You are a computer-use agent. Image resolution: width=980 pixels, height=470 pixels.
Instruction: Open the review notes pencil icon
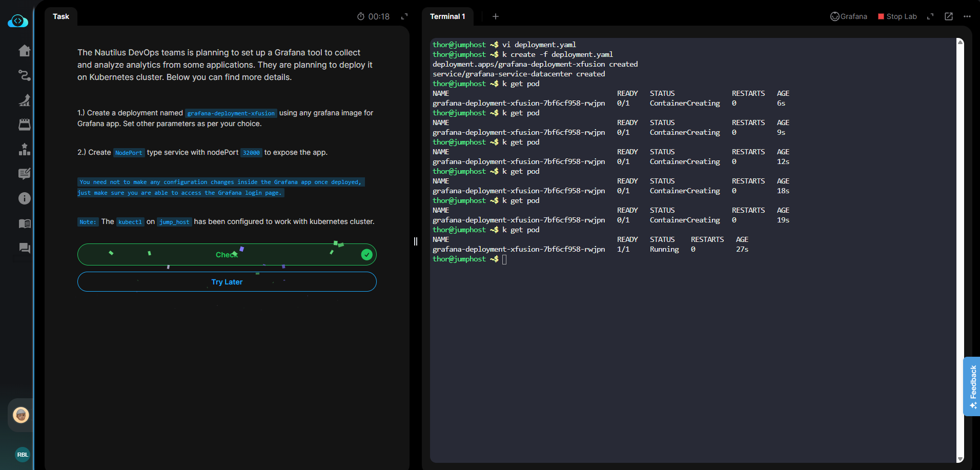click(x=24, y=174)
